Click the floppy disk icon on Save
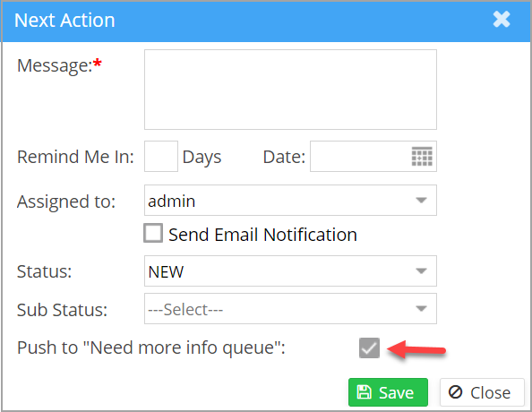 tap(364, 392)
